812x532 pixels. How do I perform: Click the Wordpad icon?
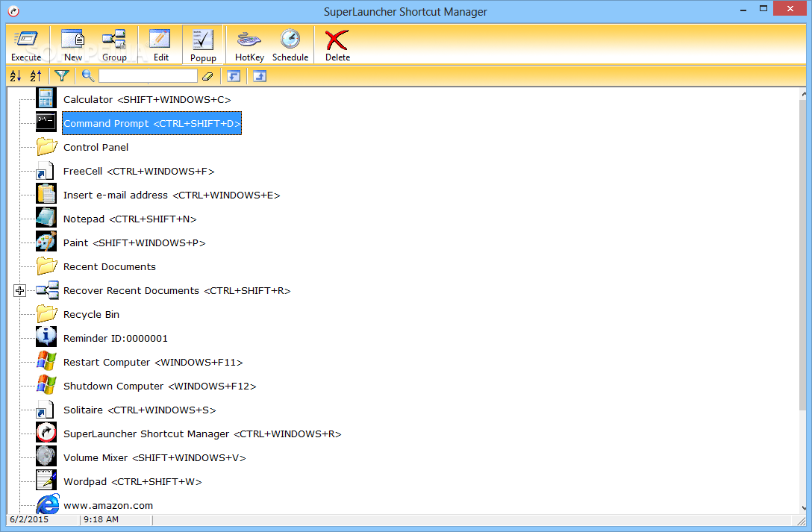pyautogui.click(x=46, y=481)
